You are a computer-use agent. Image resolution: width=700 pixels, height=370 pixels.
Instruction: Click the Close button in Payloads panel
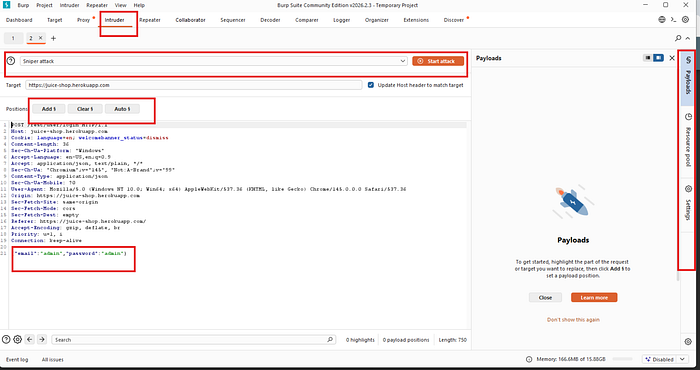tap(545, 297)
